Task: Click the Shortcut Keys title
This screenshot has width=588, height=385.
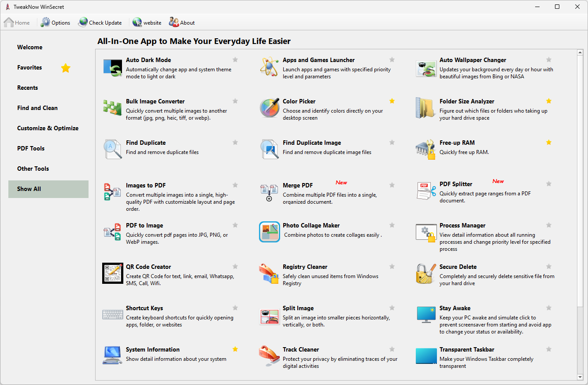Action: tap(144, 308)
